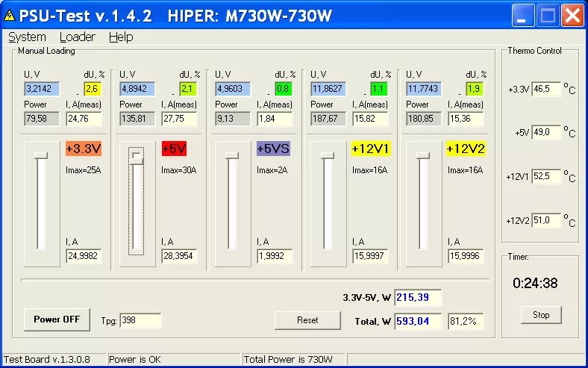Click the +3.3V current field 24,9982
Viewport: 588px width, 368px height.
point(84,256)
